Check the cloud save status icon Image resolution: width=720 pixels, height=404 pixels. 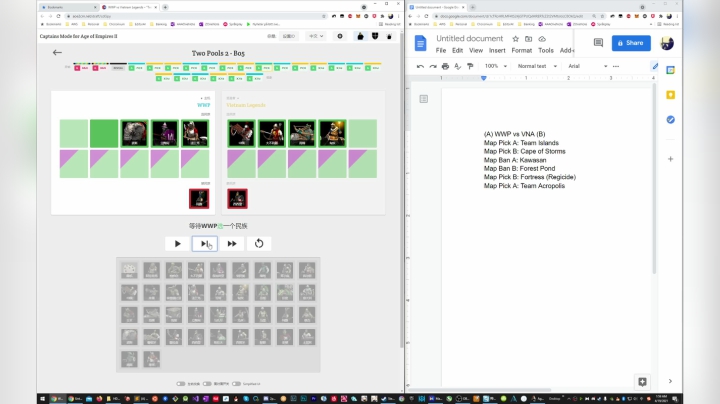coord(542,39)
